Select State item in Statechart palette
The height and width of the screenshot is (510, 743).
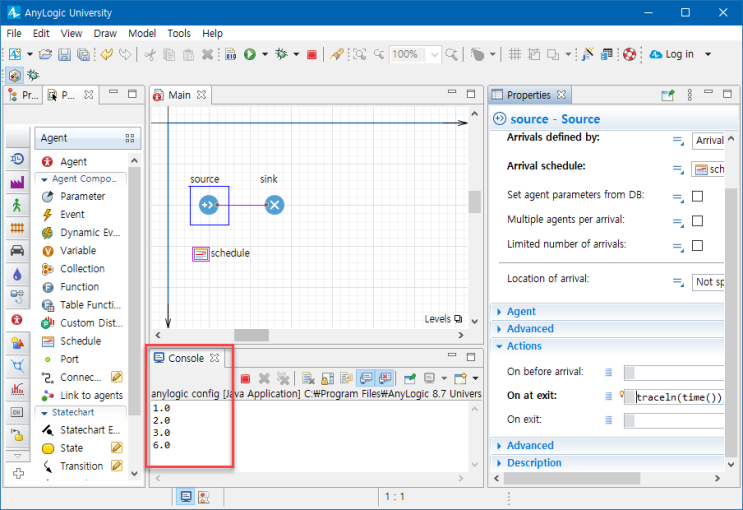tap(71, 448)
